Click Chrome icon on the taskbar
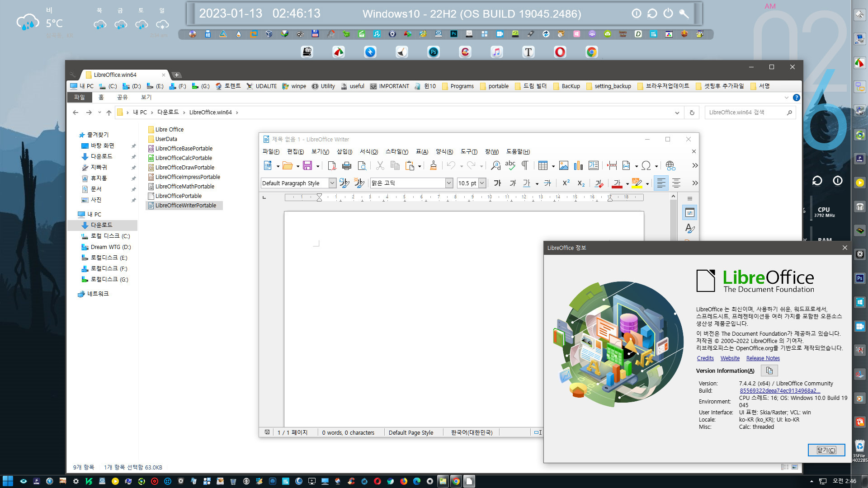Screen dimensions: 868x488 456,481
